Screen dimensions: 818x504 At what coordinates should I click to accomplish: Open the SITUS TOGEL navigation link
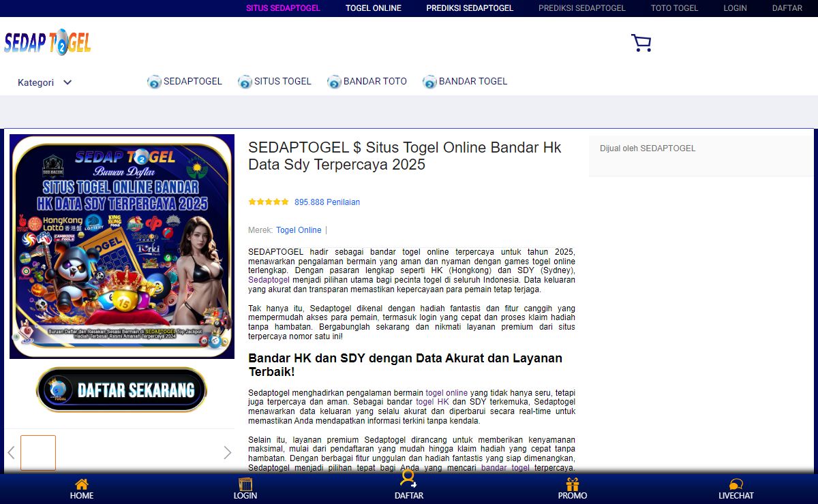(x=283, y=81)
